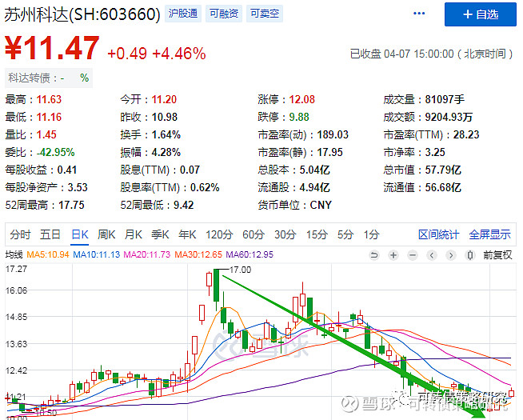Click the MA5:10.94 indicator label

(48, 255)
